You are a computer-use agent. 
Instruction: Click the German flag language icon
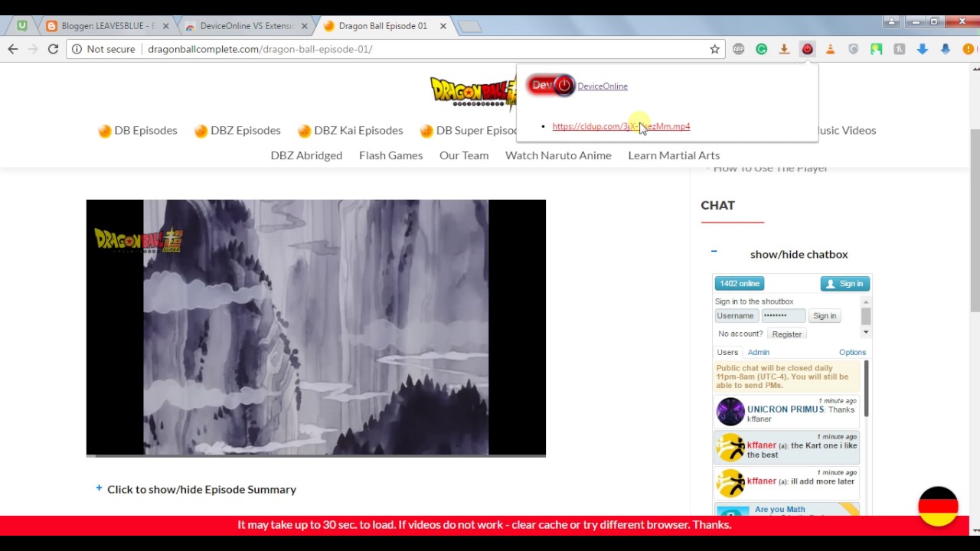pos(938,506)
